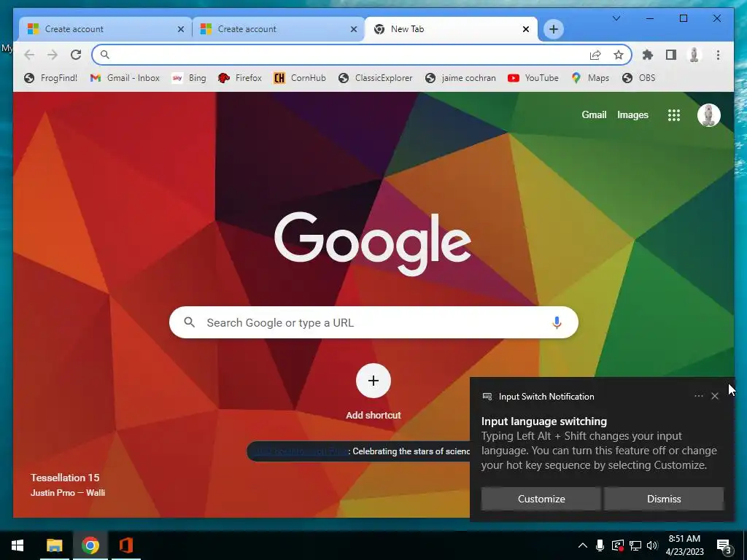Screen dimensions: 747x560
Task: Bookmark this tab with the star
Action: (x=619, y=55)
